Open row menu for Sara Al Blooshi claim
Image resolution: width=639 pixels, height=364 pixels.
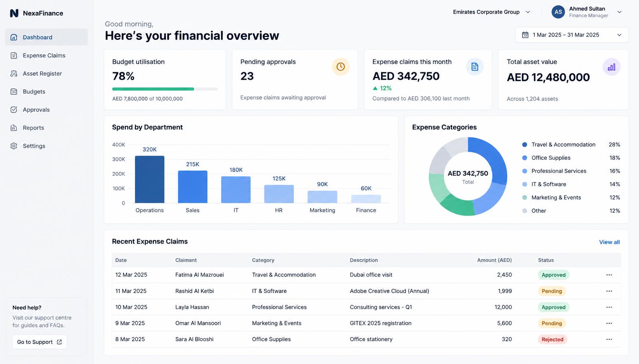609,339
